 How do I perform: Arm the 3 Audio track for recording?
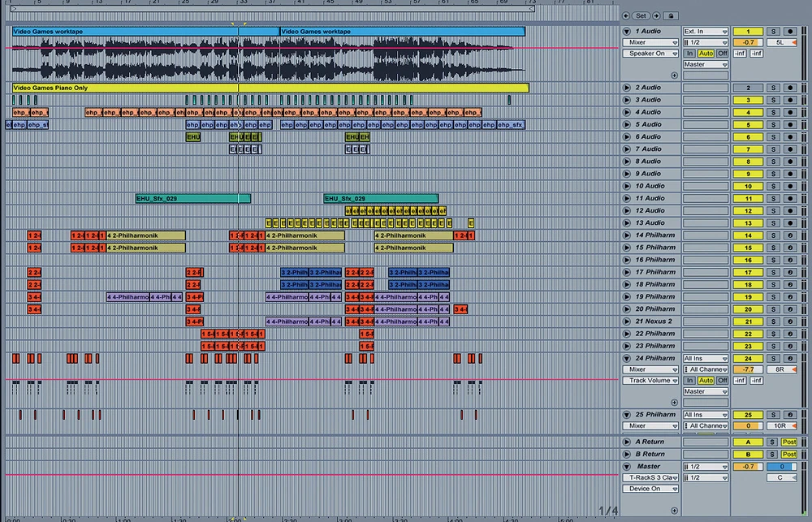tap(790, 100)
